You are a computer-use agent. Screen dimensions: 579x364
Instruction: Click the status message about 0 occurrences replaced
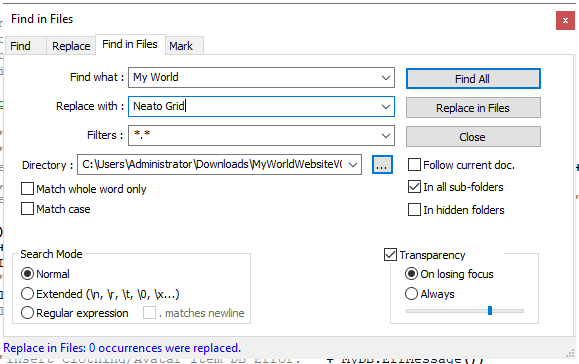tap(122, 348)
